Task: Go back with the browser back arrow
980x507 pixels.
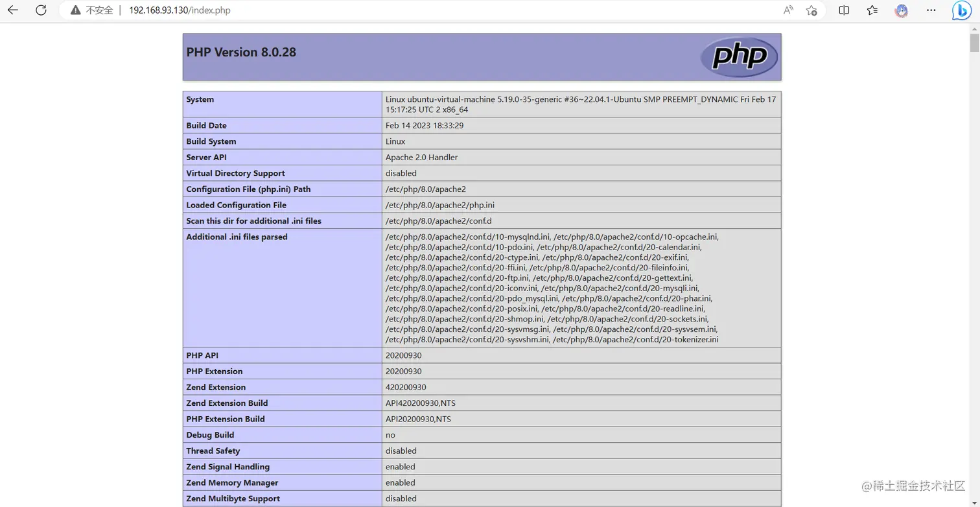Action: (x=13, y=10)
